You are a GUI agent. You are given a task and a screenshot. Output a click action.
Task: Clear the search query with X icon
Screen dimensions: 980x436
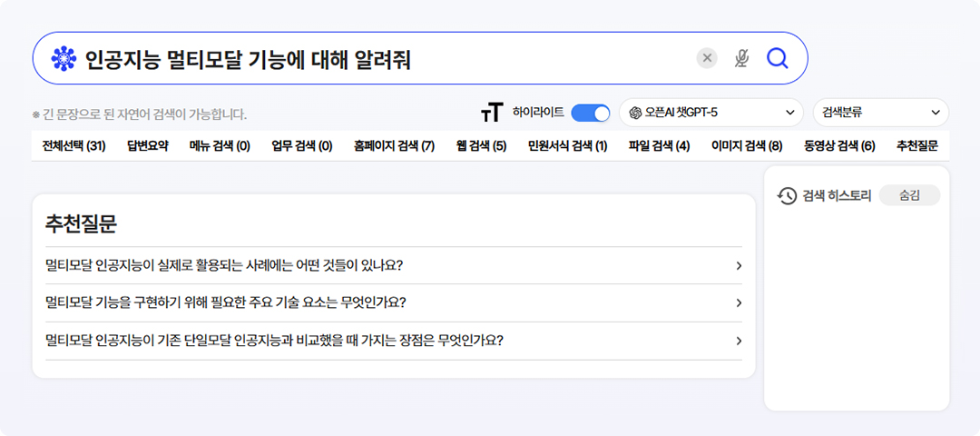707,58
